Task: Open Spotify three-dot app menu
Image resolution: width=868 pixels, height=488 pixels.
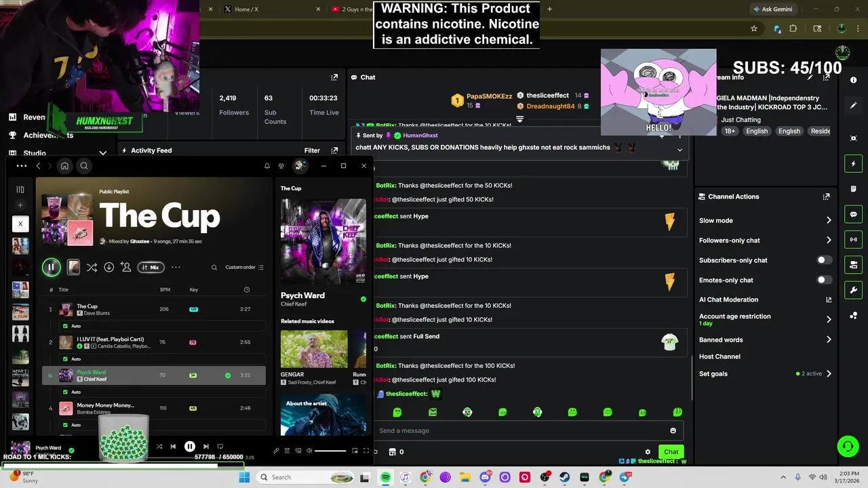Action: pos(22,165)
